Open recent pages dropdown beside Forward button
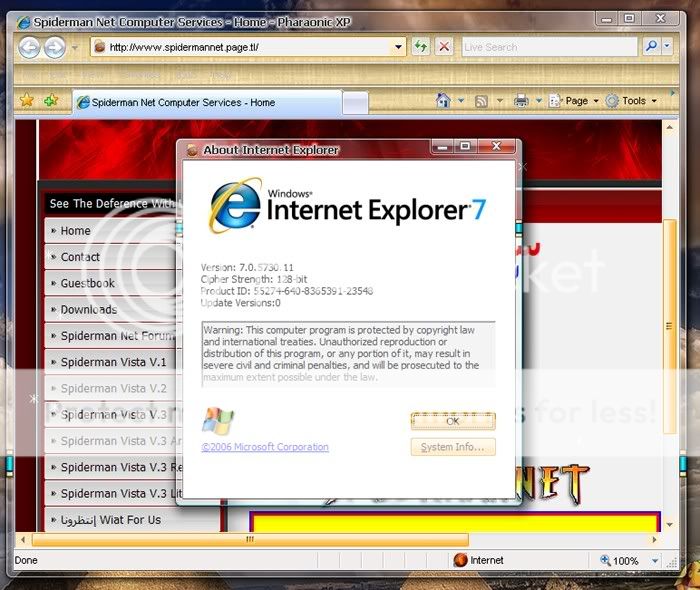This screenshot has height=590, width=700. click(75, 47)
